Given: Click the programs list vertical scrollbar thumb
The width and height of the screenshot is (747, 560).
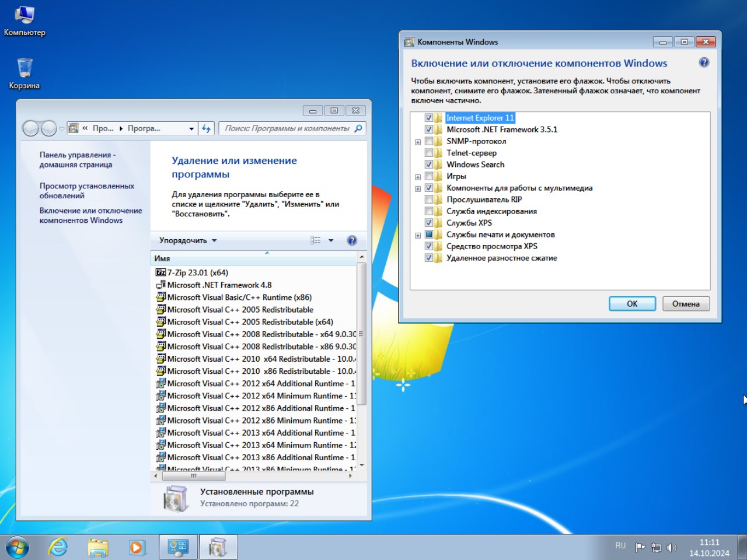Looking at the screenshot, I should click(x=361, y=334).
